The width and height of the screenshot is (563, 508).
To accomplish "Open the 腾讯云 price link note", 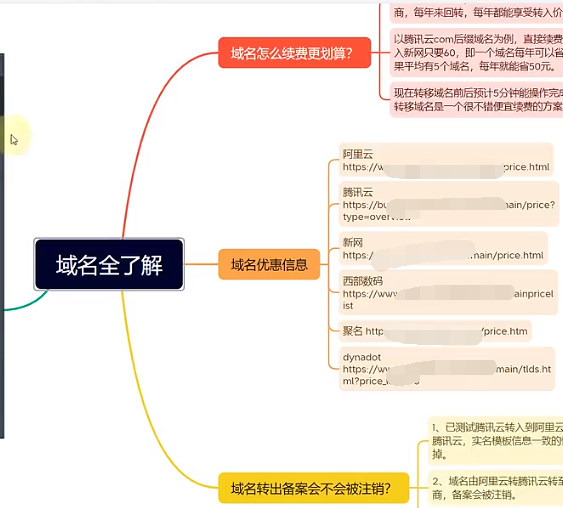I will point(449,204).
